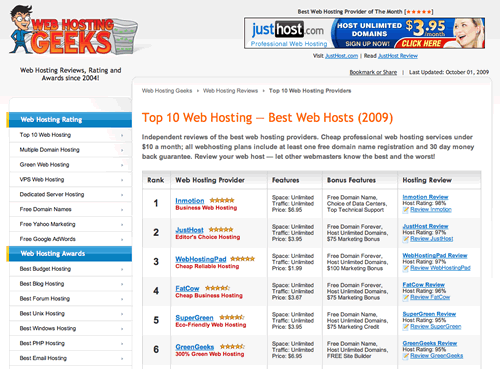This screenshot has height=369, width=500.
Task: Click the arrow beside Best Unix Hosting
Action: click(122, 314)
